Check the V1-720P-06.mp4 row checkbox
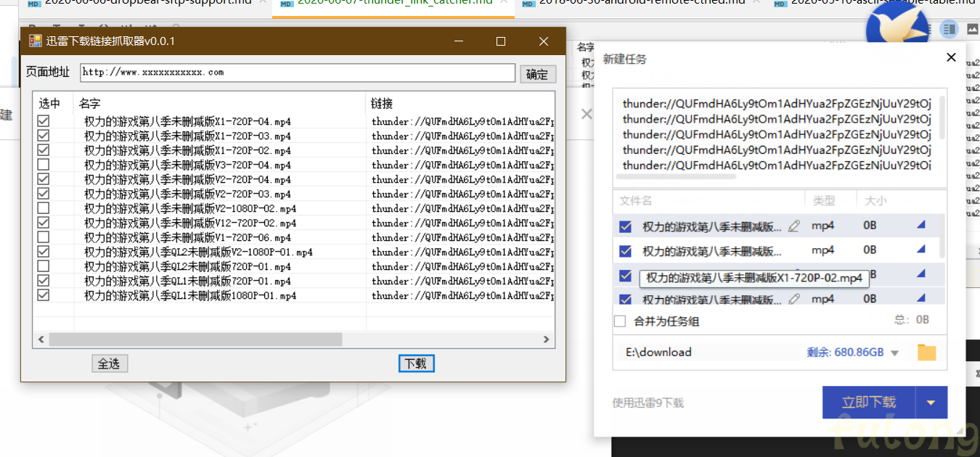Image resolution: width=980 pixels, height=457 pixels. coord(44,237)
